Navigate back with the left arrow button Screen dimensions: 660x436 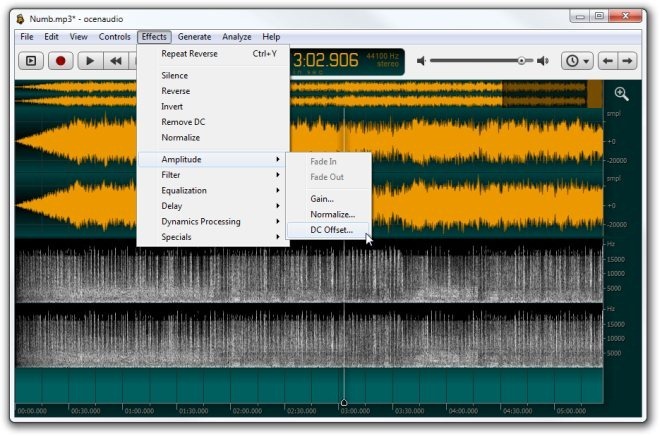607,61
